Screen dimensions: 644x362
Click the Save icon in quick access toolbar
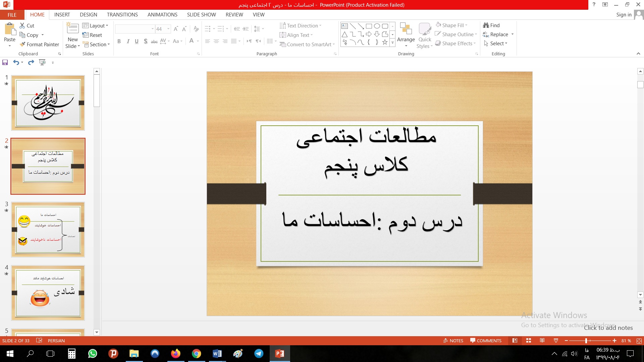(5, 62)
